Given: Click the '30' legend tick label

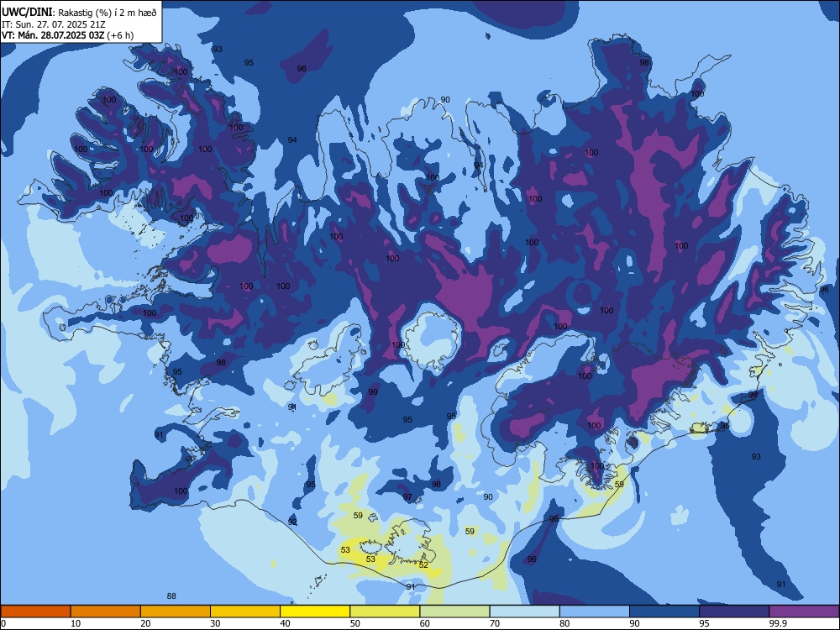Looking at the screenshot, I should (x=215, y=623).
